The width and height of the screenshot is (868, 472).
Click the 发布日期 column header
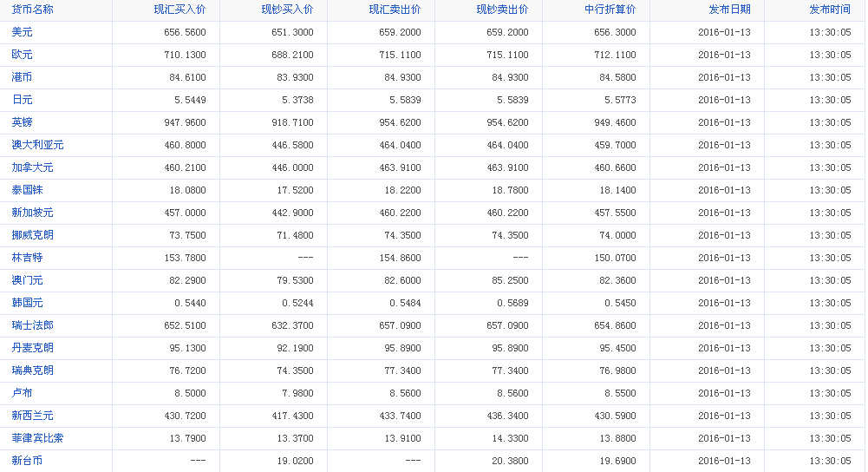729,10
